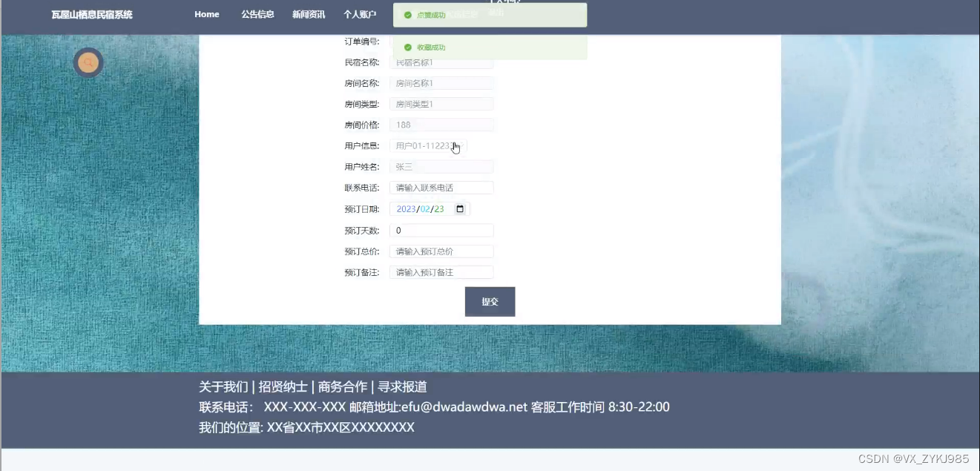Open the 个人账户 menu item

(360, 14)
